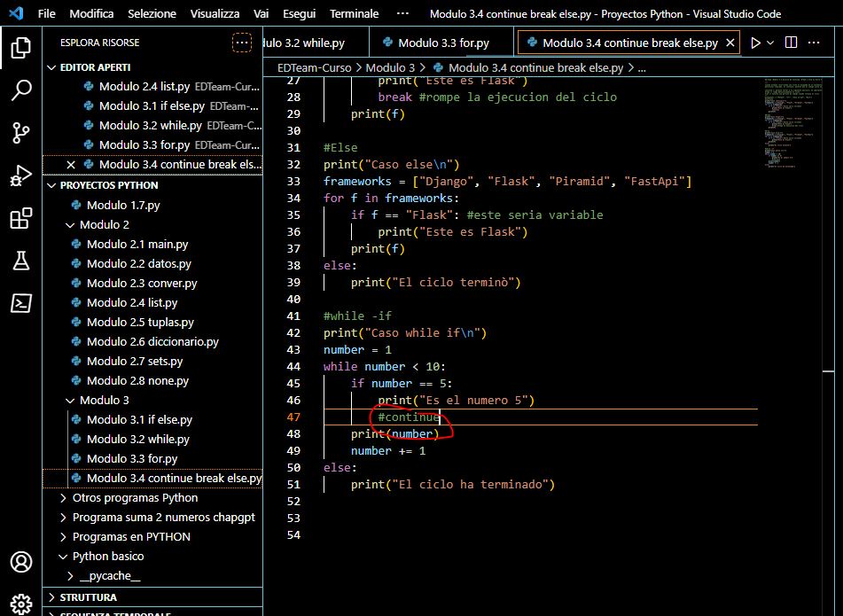
Task: Open the Extensions view
Action: point(21,219)
